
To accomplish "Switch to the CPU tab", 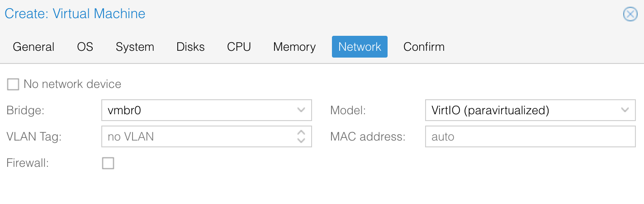I will (239, 47).
